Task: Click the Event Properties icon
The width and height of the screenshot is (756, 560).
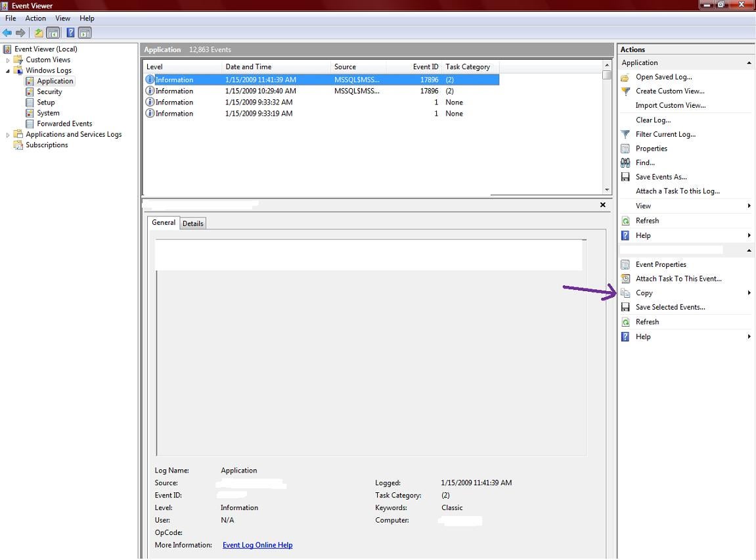Action: [625, 264]
